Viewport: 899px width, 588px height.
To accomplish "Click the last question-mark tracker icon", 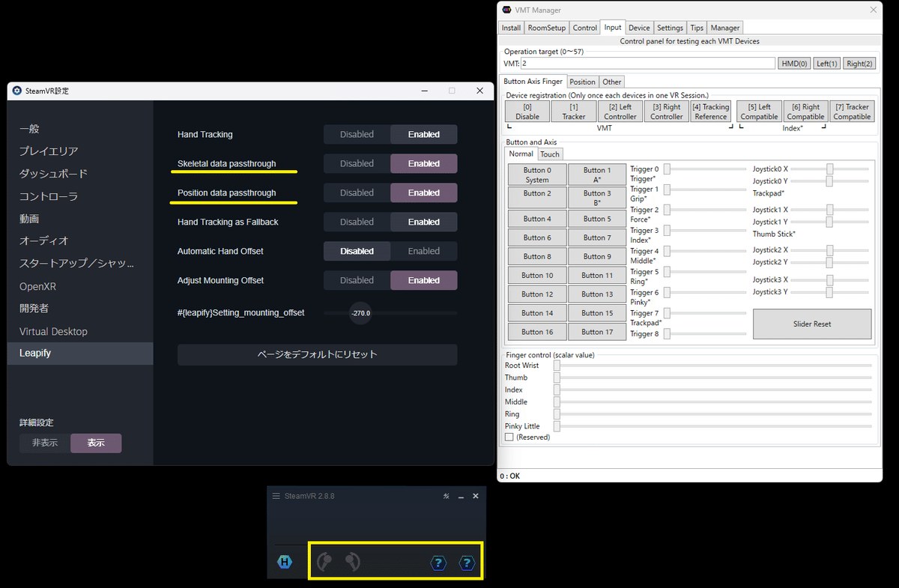I will [x=467, y=563].
